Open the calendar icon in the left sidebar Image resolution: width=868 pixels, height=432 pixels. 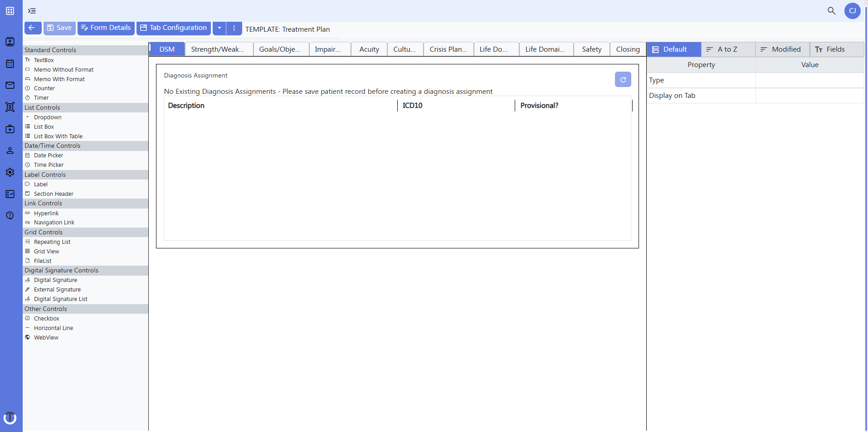(10, 63)
